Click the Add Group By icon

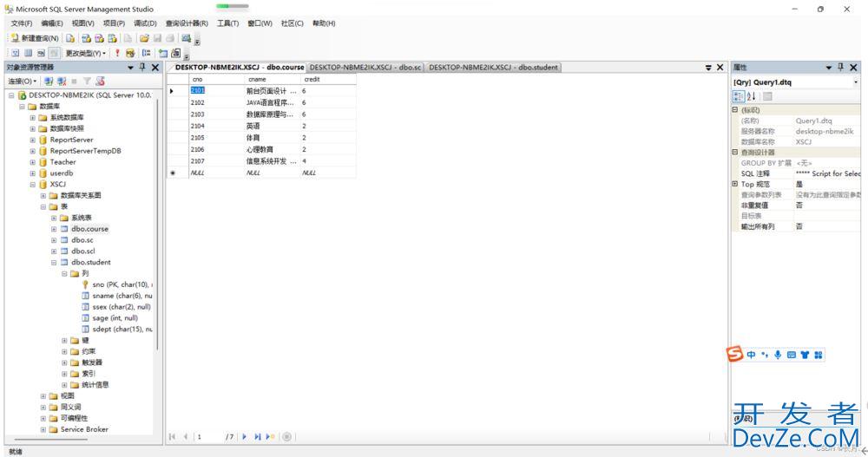(146, 53)
